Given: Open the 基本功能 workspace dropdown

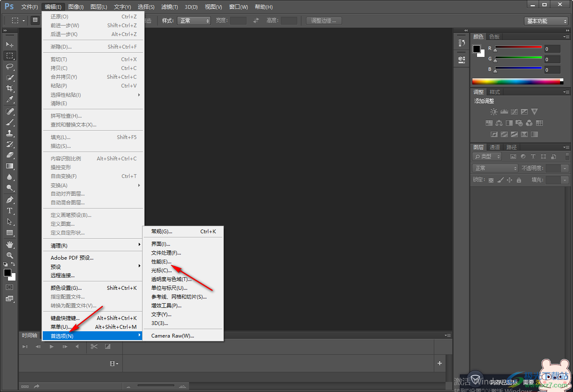Looking at the screenshot, I should (x=547, y=21).
